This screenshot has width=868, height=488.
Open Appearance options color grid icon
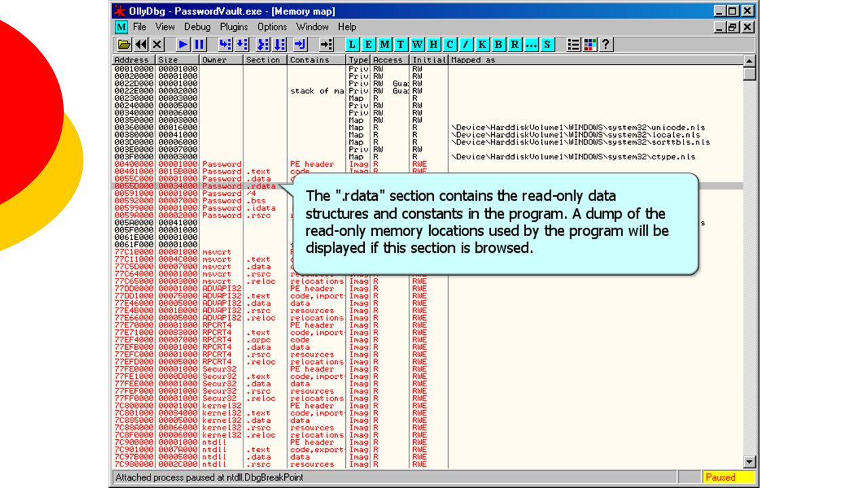tap(590, 45)
